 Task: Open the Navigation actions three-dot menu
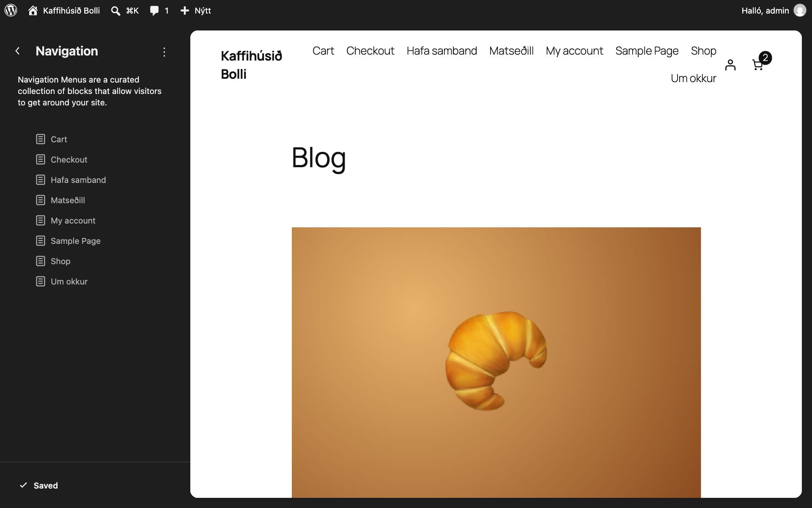coord(164,52)
